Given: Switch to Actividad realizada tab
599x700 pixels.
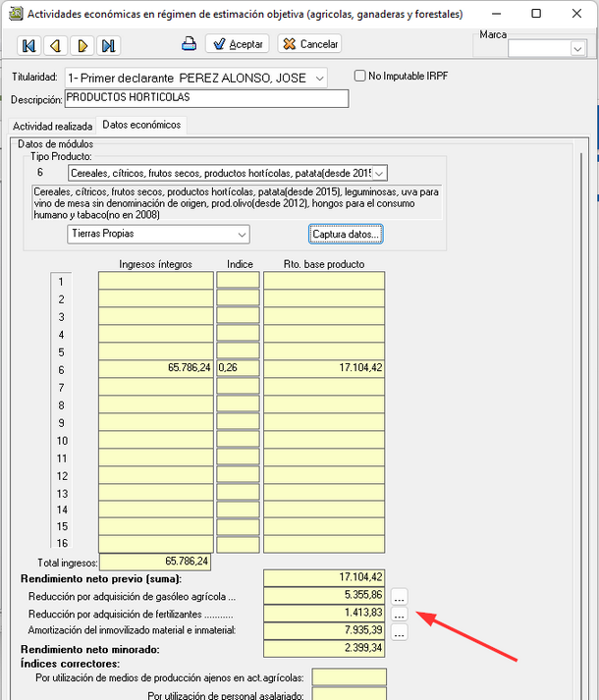Looking at the screenshot, I should pos(53,127).
